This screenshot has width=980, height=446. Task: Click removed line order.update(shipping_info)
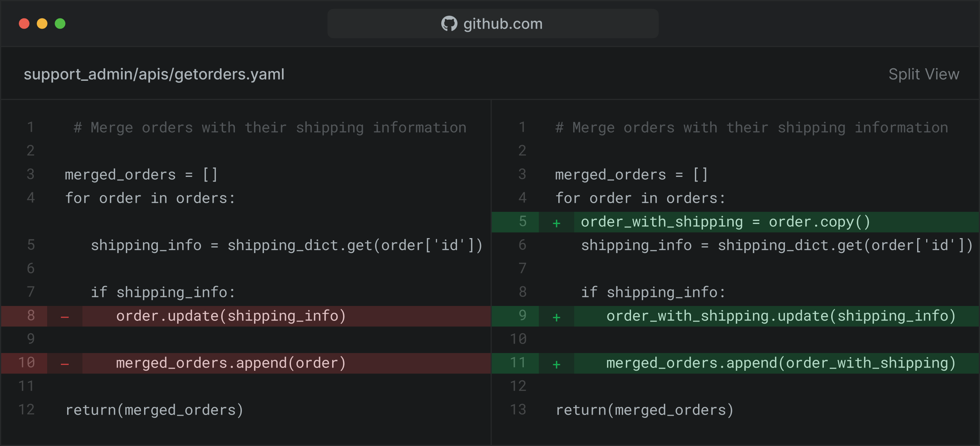[231, 316]
